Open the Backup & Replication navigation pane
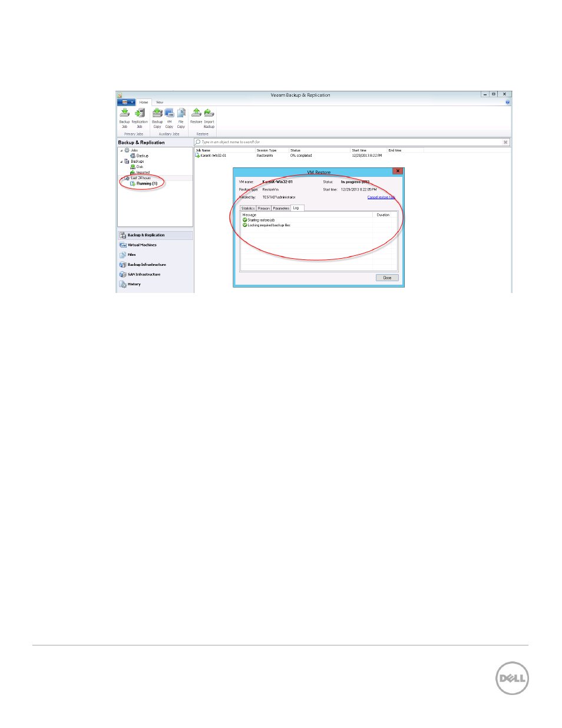 pos(156,235)
